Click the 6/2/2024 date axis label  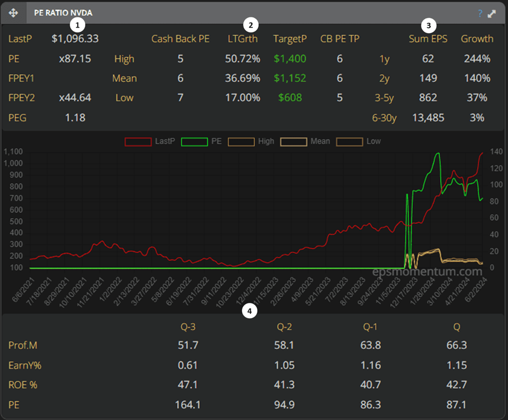476,289
